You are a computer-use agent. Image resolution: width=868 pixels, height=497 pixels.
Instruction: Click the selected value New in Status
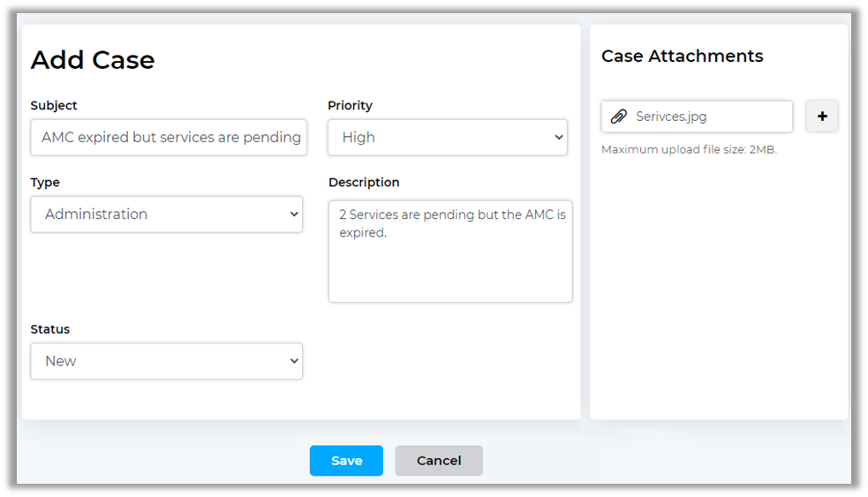point(61,361)
